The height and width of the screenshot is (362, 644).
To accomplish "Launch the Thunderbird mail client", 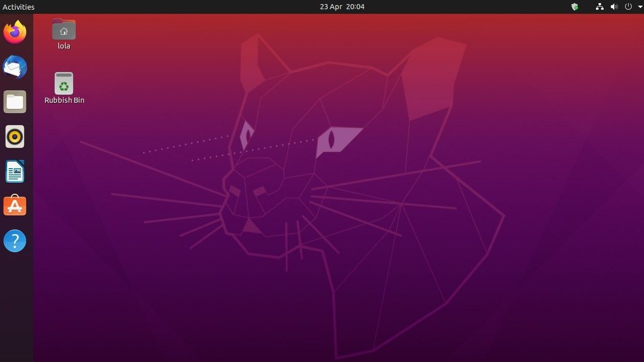I will click(15, 67).
